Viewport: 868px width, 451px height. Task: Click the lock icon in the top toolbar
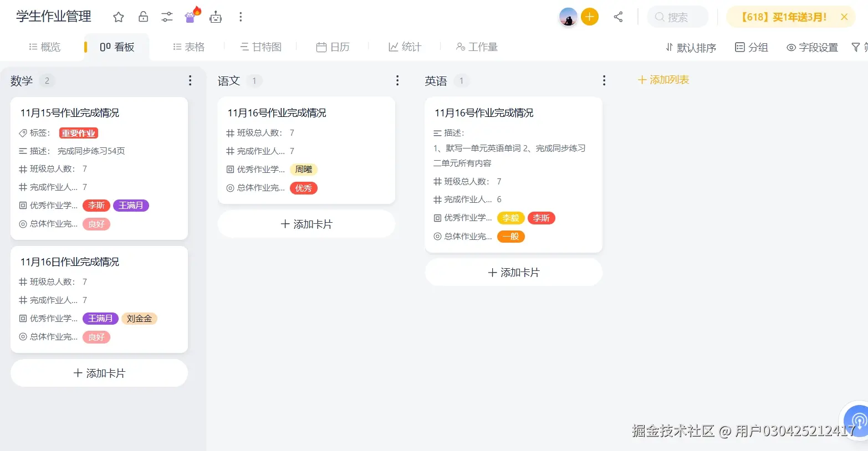(142, 17)
